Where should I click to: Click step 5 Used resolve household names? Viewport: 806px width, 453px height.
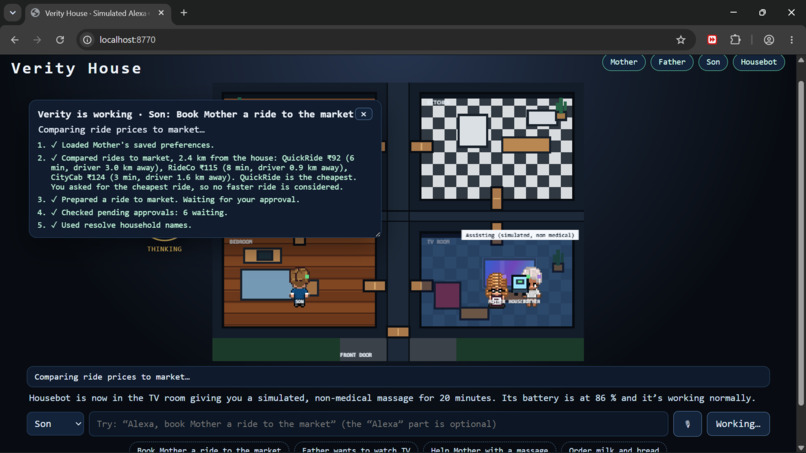(115, 225)
